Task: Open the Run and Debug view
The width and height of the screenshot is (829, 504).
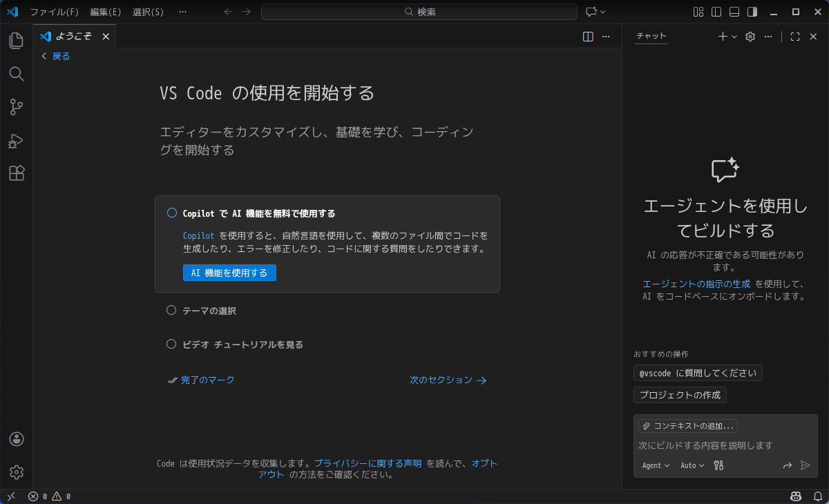Action: (17, 141)
